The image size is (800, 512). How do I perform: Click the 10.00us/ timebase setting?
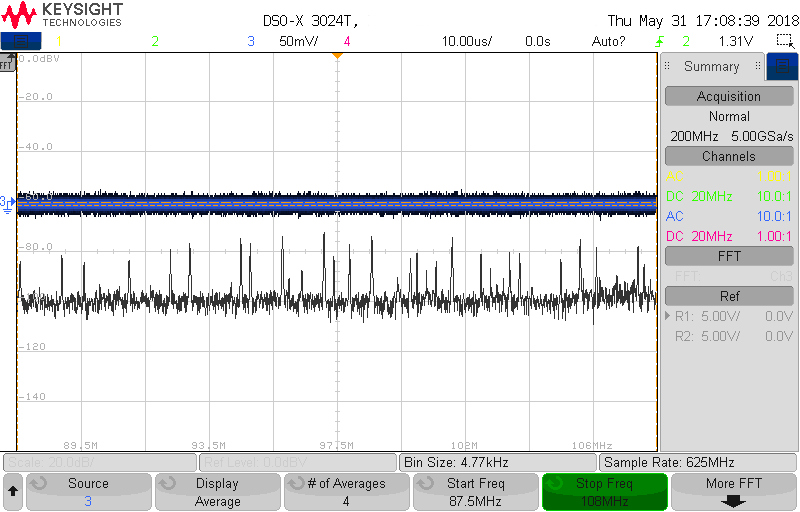(x=468, y=41)
